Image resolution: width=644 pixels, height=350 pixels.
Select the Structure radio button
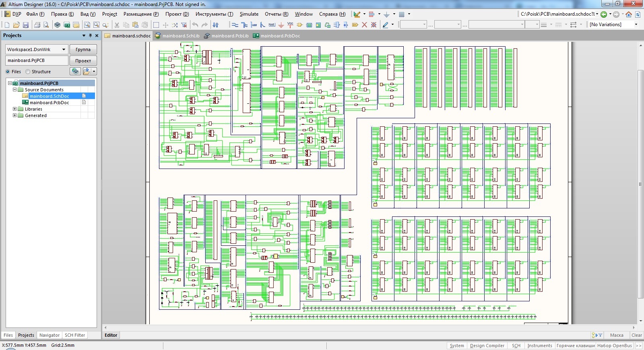28,72
